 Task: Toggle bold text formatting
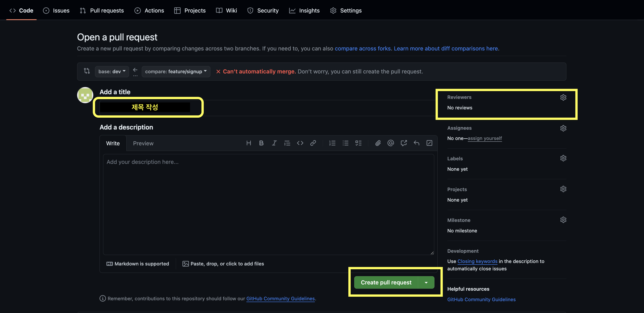tap(261, 143)
